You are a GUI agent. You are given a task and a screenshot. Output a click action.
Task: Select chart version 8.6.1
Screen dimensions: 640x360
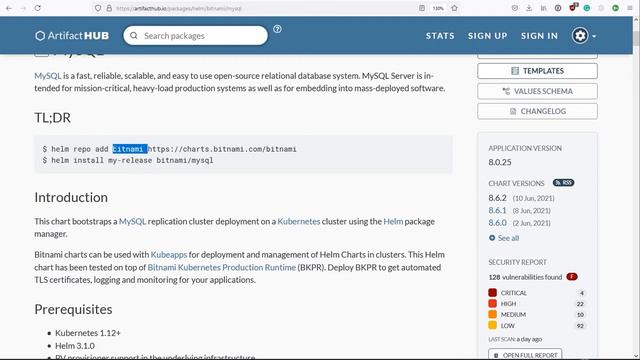(498, 210)
